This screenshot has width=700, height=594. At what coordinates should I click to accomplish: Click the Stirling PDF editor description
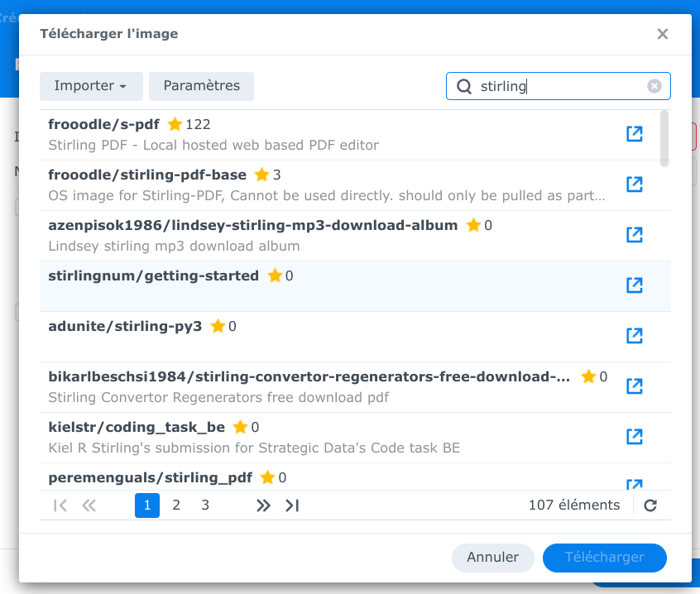(x=213, y=145)
